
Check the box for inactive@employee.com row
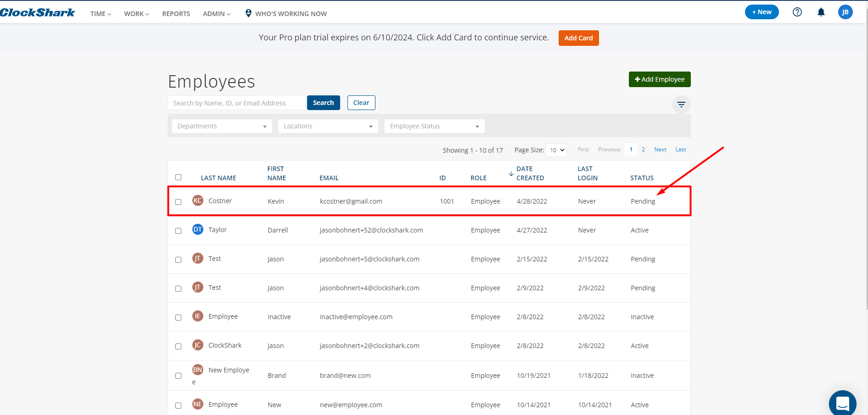pyautogui.click(x=179, y=317)
